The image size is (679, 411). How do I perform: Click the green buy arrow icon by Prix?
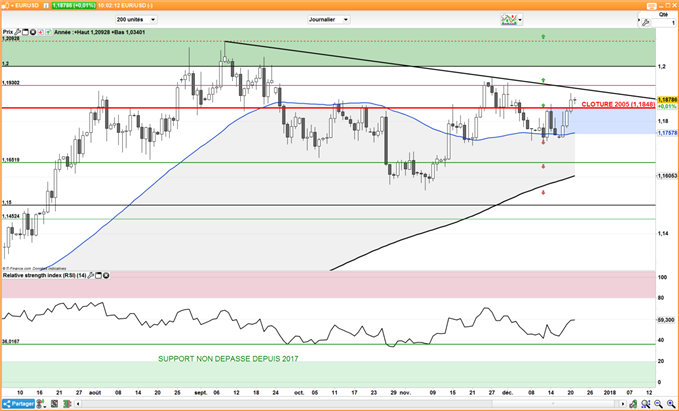point(48,32)
